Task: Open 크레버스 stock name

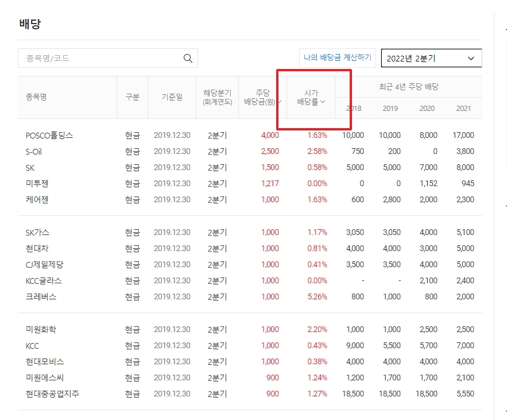Action: [41, 296]
